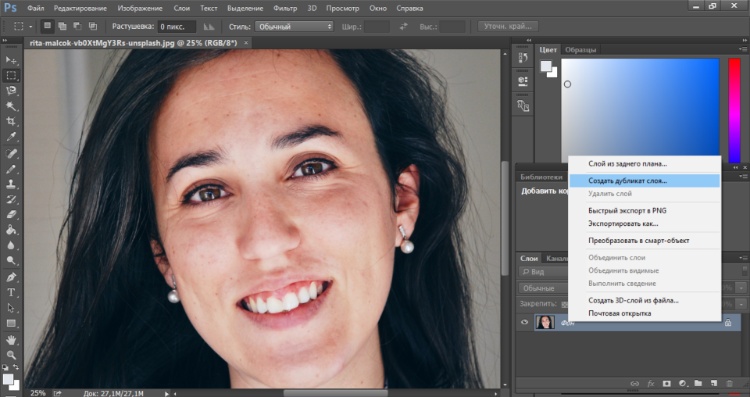Viewport: 750px width, 397px height.
Task: Click the Уточн. край button
Action: 507,27
